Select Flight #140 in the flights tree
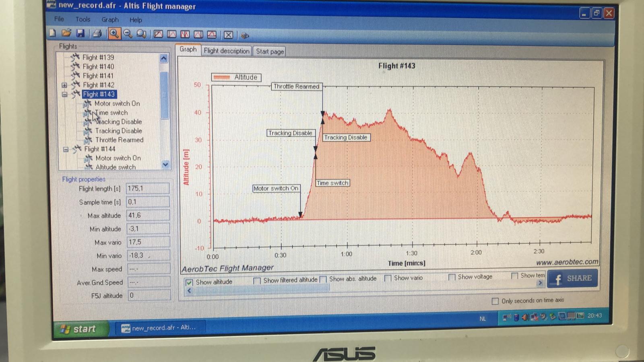This screenshot has width=644, height=362. 98,67
